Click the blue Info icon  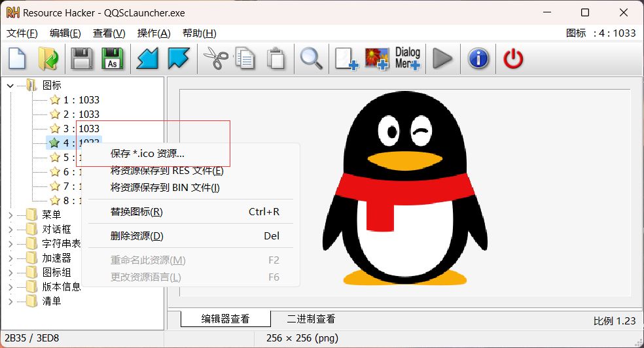pos(478,59)
